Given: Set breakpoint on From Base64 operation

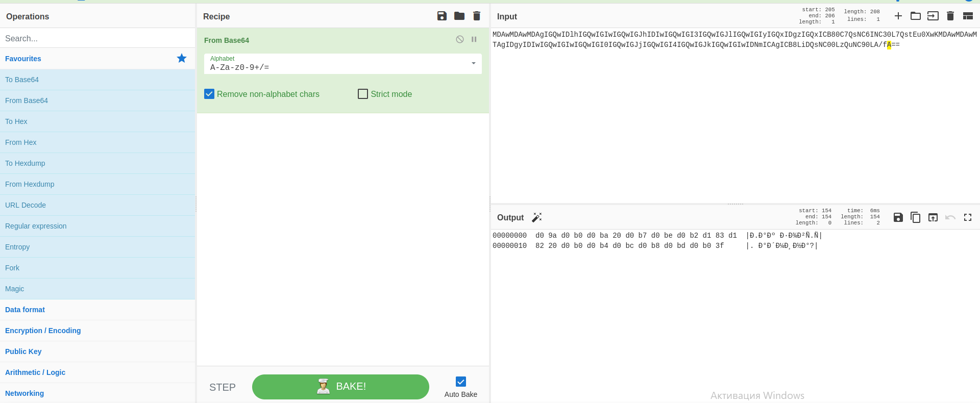Looking at the screenshot, I should [x=474, y=39].
